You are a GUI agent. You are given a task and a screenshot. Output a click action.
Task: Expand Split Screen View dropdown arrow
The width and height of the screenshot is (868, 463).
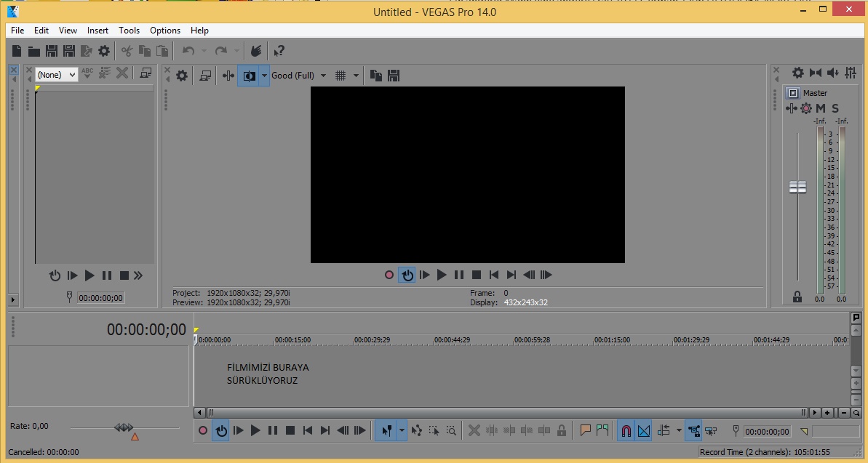(x=265, y=76)
